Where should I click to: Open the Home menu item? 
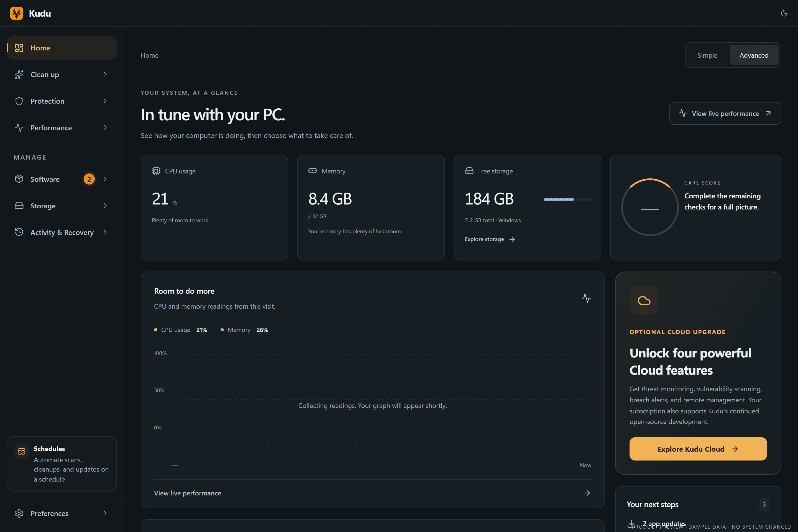62,48
